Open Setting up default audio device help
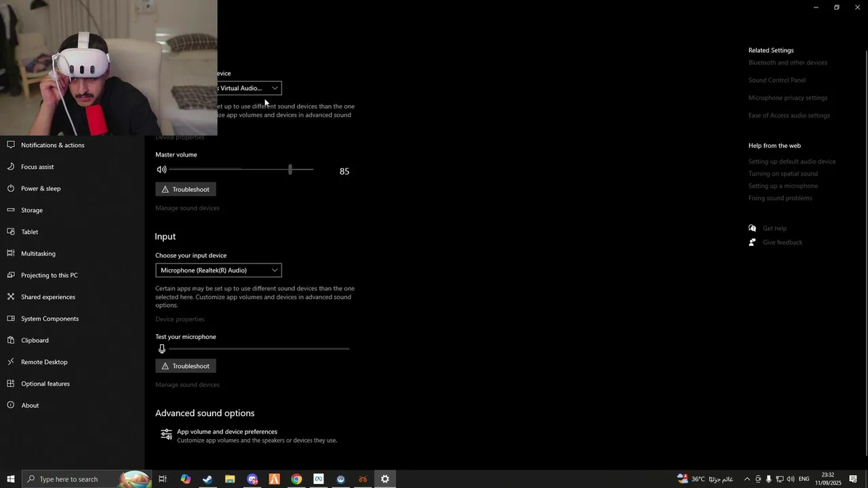This screenshot has width=868, height=488. pos(792,161)
